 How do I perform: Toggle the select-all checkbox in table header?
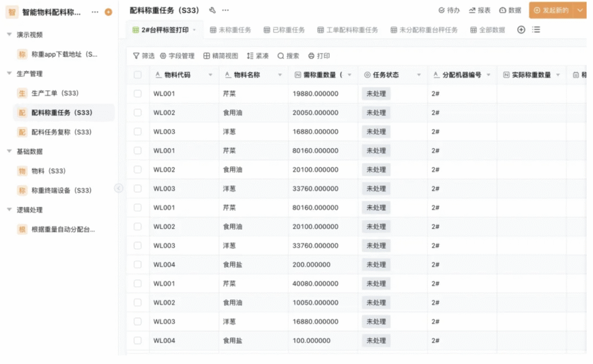point(137,75)
